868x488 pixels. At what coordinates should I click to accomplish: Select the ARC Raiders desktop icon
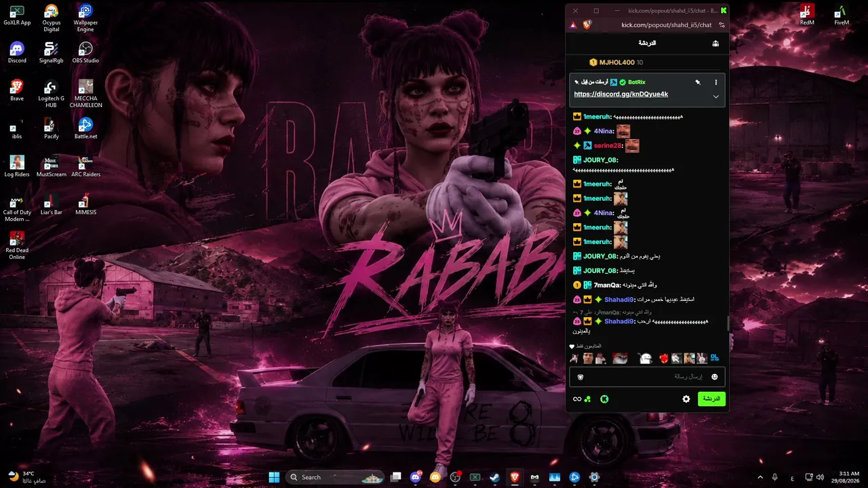click(85, 167)
